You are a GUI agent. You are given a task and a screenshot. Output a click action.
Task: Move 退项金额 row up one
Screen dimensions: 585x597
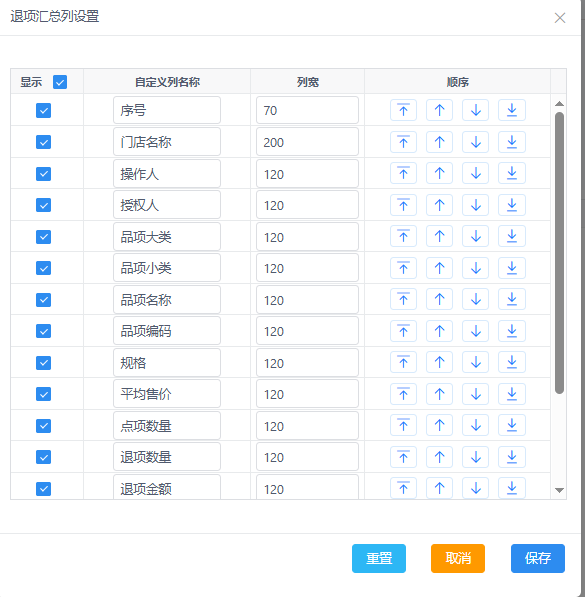440,488
